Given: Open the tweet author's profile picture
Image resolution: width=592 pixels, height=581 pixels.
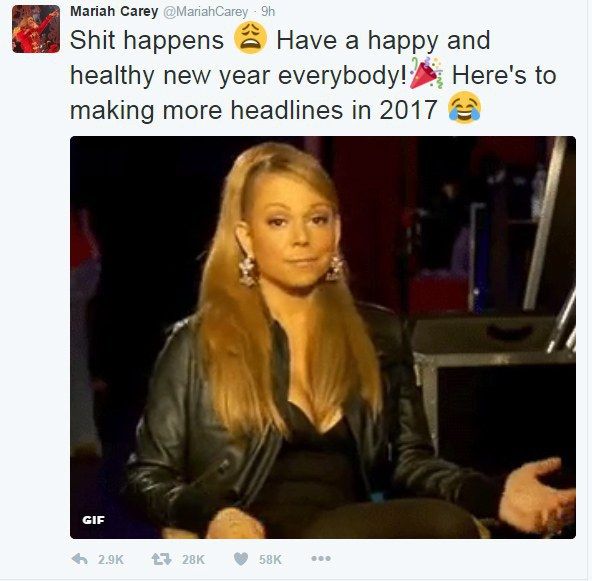Looking at the screenshot, I should [x=36, y=29].
